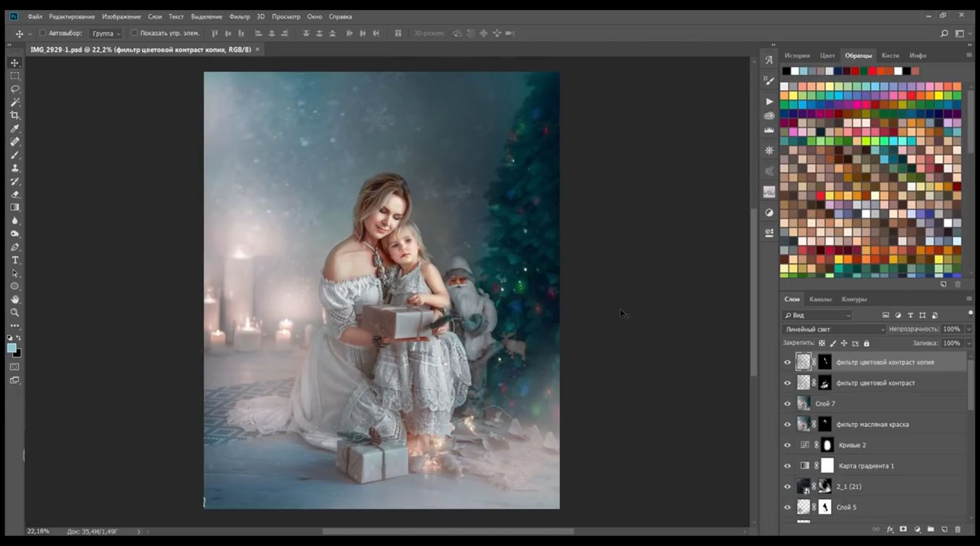Select the Crop tool
The height and width of the screenshot is (546, 980).
[15, 115]
